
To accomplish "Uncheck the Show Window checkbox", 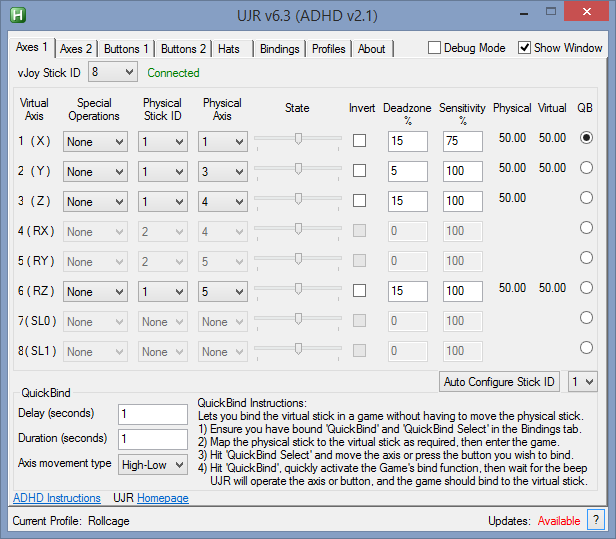I will [x=524, y=48].
